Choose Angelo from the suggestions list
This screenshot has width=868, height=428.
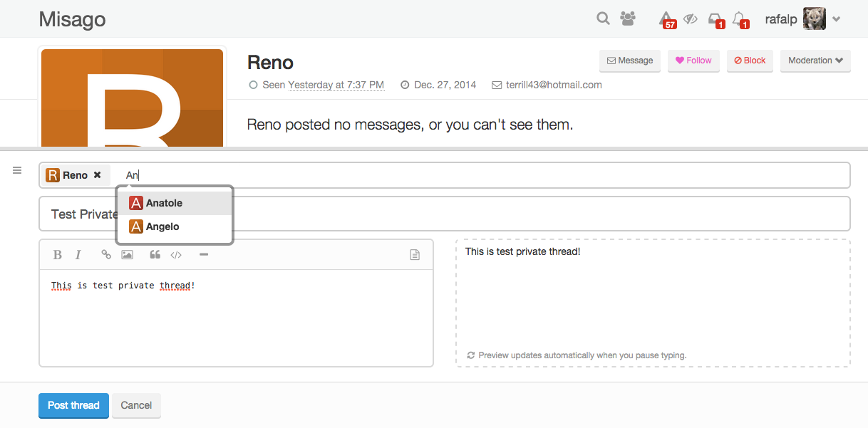162,226
